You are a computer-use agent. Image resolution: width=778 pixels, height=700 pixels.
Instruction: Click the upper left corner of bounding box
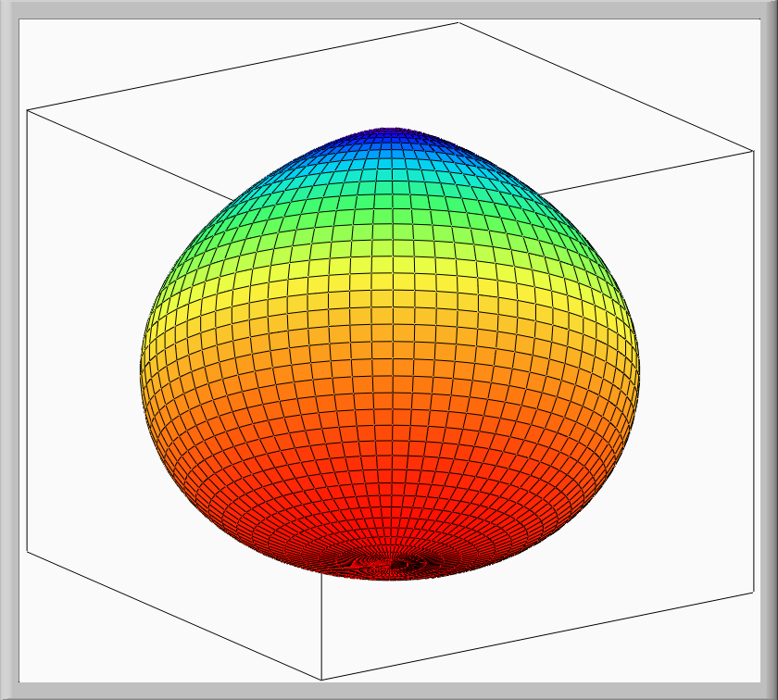27,110
